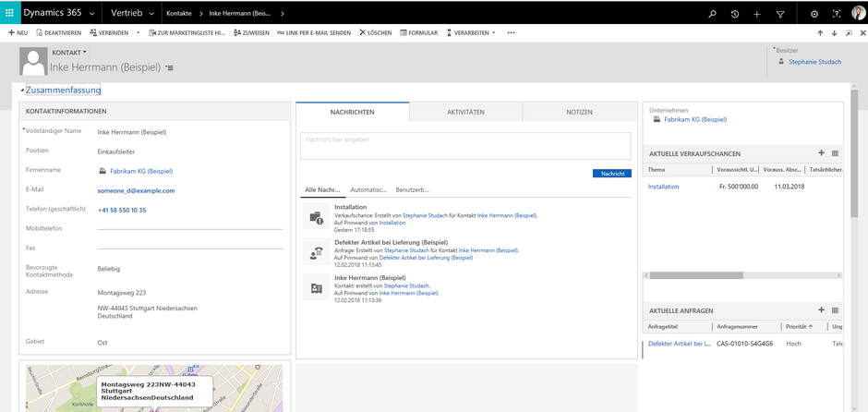Click the contact photo placeholder
Viewport: 868px width, 412px height.
[33, 61]
